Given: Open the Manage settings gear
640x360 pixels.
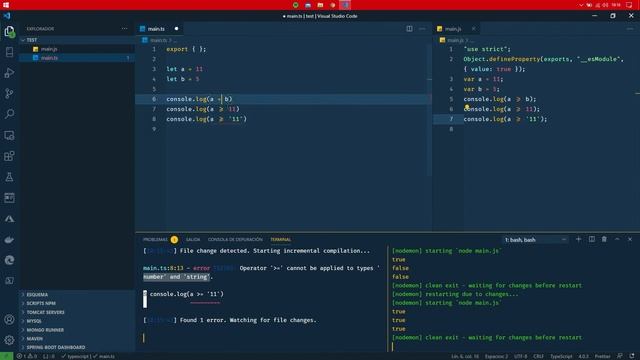Looking at the screenshot, I should [x=9, y=340].
